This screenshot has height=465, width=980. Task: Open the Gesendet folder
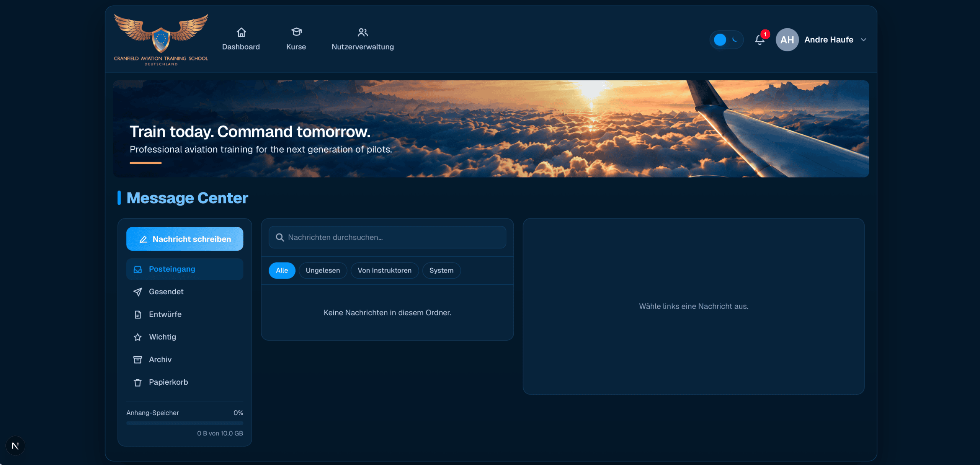pyautogui.click(x=185, y=292)
